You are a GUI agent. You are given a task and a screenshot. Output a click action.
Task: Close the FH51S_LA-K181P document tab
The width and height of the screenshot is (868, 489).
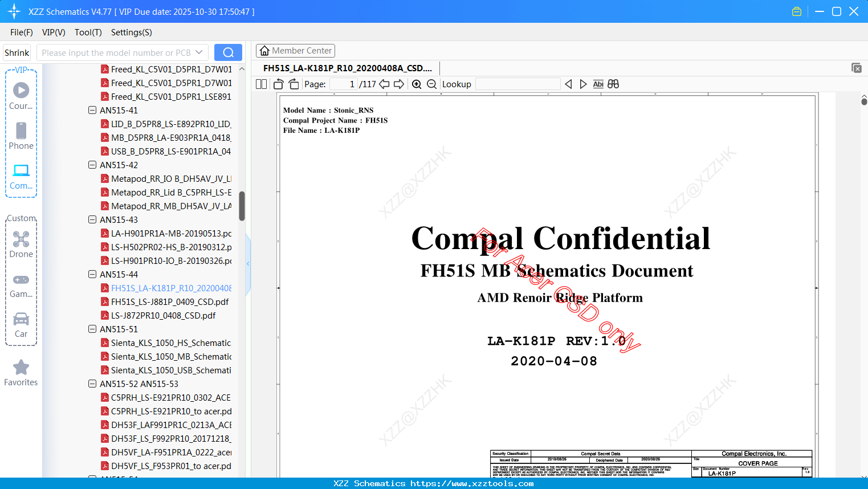click(857, 68)
